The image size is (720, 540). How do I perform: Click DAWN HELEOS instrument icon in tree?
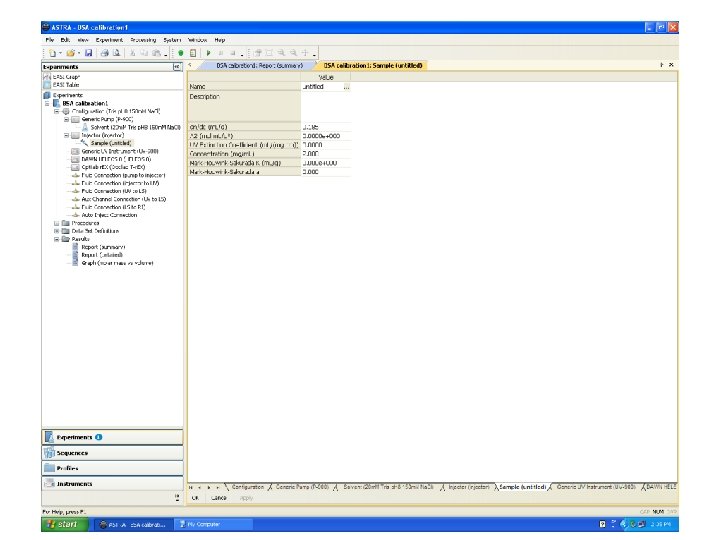(75, 159)
